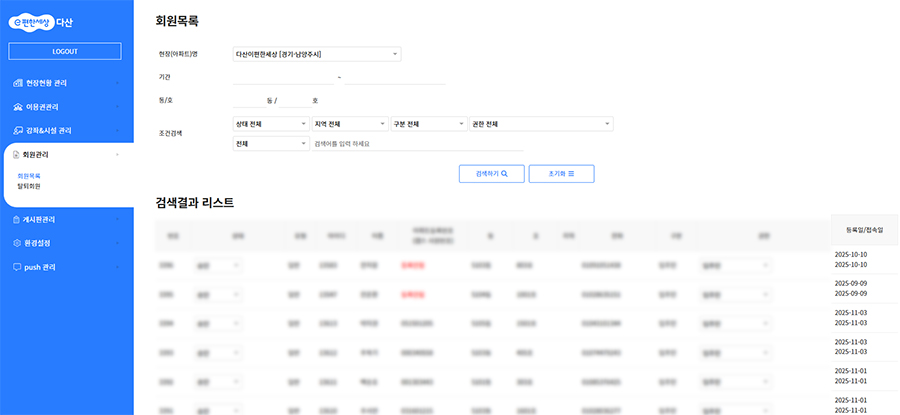The image size is (900, 415).
Task: Go to the 탈퇴회원 submenu item
Action: pyautogui.click(x=29, y=186)
